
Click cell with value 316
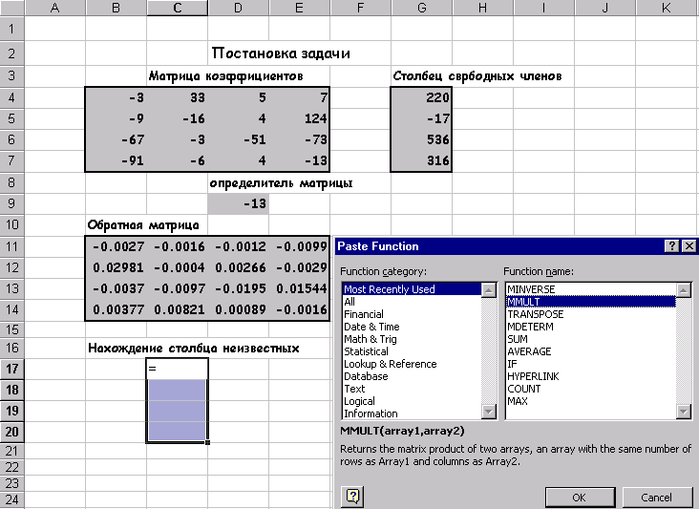point(422,160)
